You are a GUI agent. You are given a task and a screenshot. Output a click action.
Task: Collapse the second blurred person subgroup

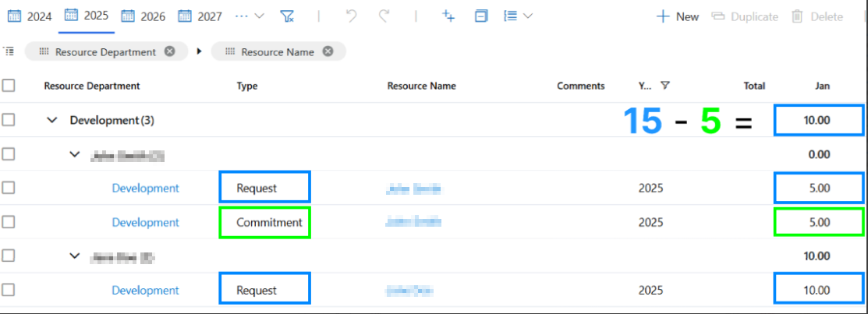point(75,256)
